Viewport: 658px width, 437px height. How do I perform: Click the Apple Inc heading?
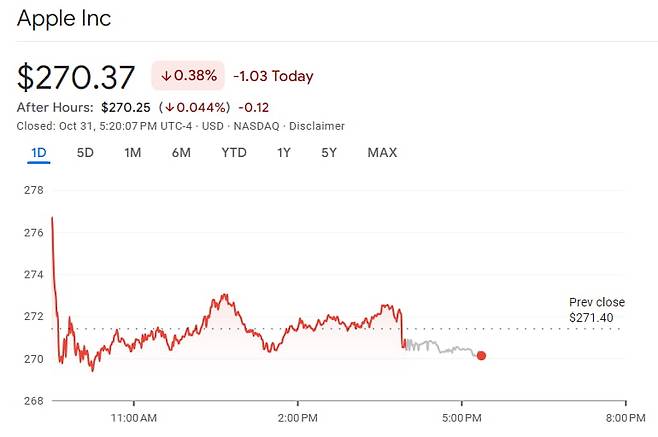click(x=64, y=18)
